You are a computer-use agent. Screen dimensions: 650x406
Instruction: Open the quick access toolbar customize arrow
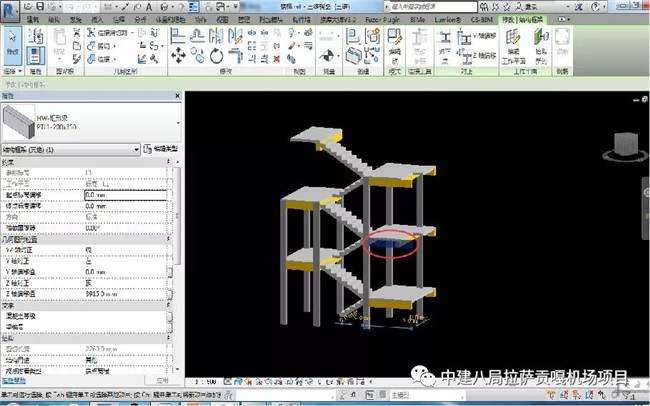click(x=236, y=7)
